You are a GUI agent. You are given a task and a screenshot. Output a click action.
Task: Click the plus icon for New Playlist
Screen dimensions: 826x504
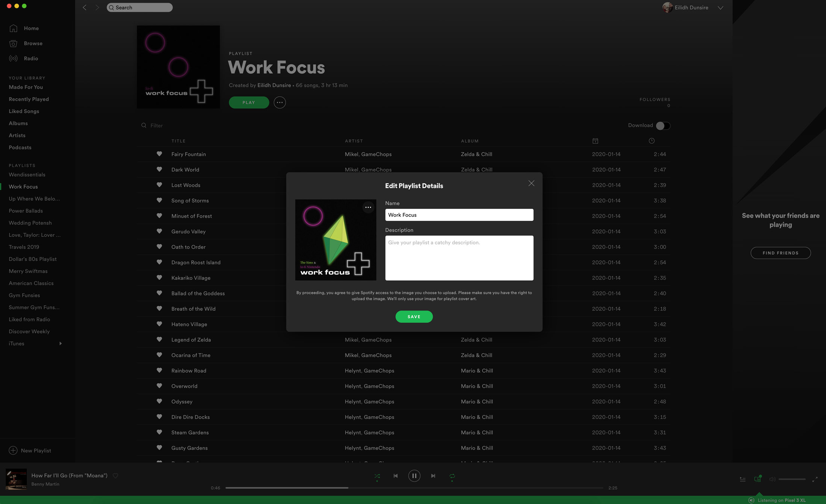pyautogui.click(x=13, y=450)
